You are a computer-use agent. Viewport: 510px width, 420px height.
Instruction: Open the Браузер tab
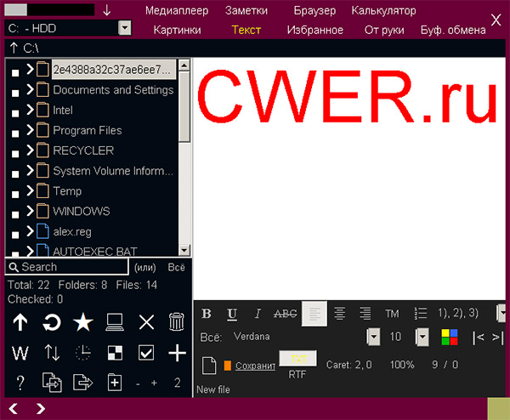314,11
